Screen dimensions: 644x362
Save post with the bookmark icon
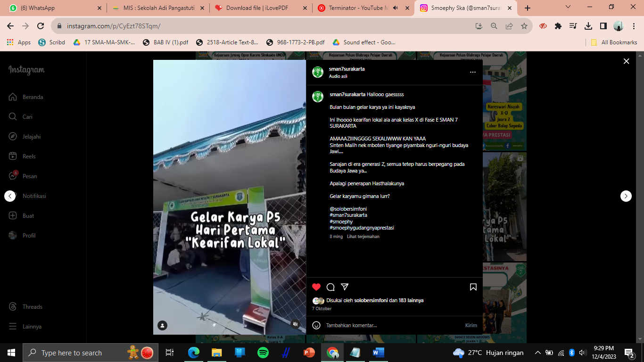coord(473,287)
